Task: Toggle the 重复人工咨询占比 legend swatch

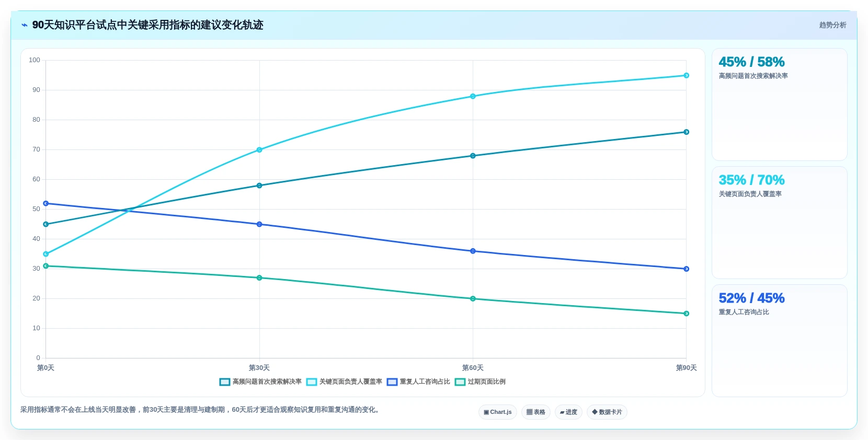Action: [x=392, y=382]
